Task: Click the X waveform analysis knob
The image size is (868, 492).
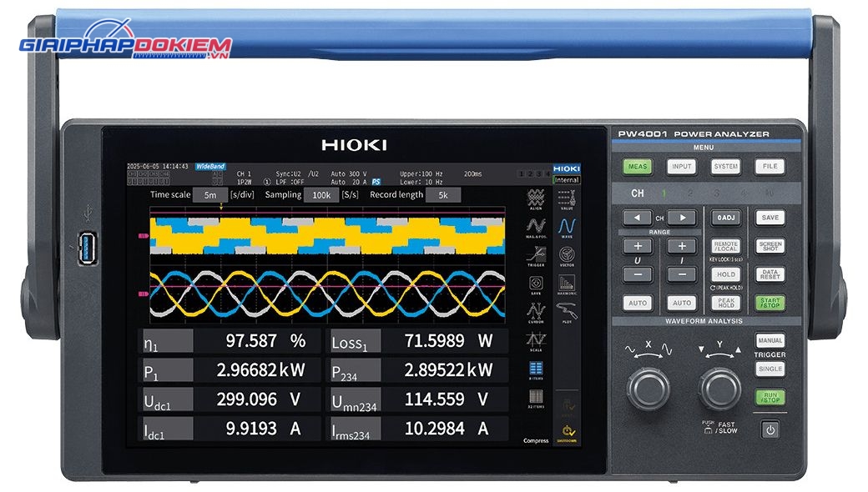Action: tap(648, 389)
